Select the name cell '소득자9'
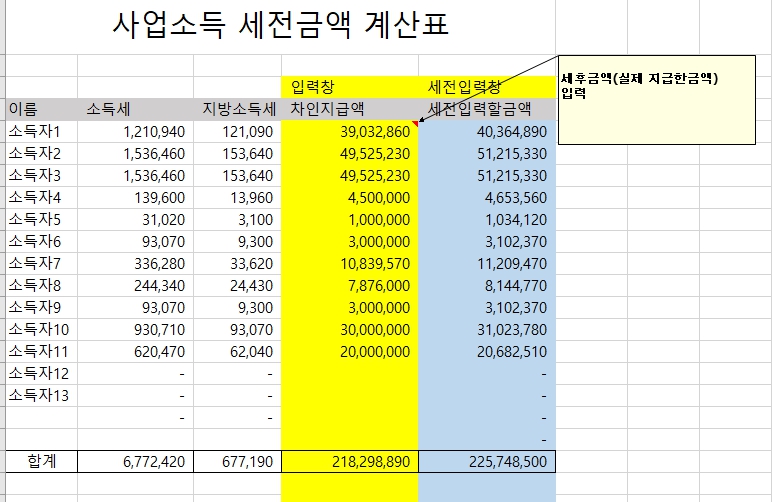This screenshot has width=772, height=502. (x=41, y=308)
